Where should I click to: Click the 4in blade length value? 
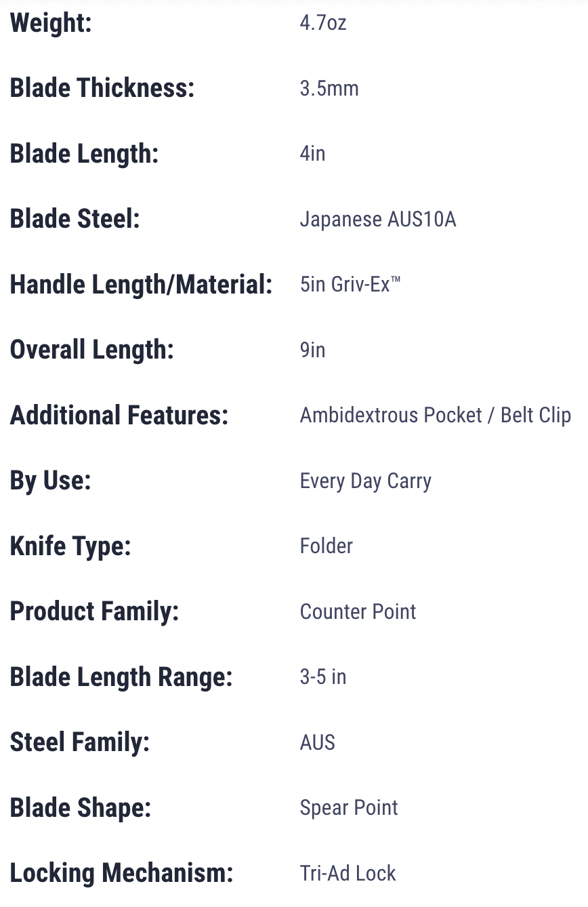[x=313, y=153]
